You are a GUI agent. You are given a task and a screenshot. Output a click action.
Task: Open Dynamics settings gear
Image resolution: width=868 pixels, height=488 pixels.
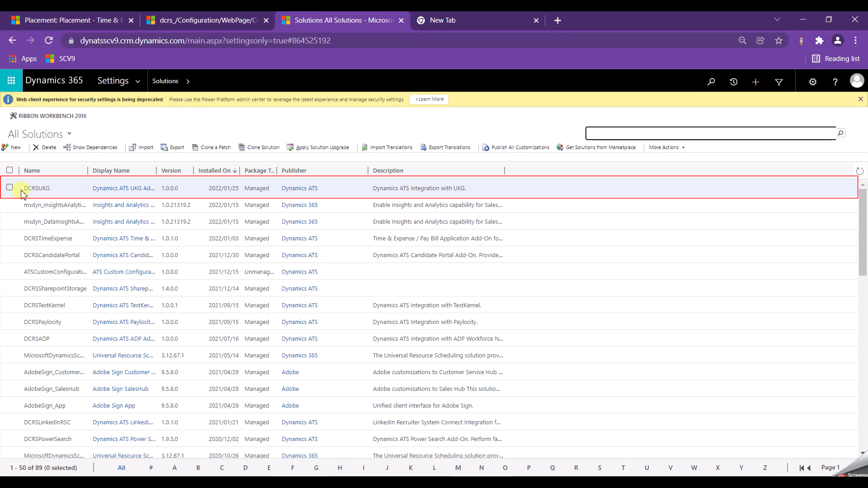[813, 82]
